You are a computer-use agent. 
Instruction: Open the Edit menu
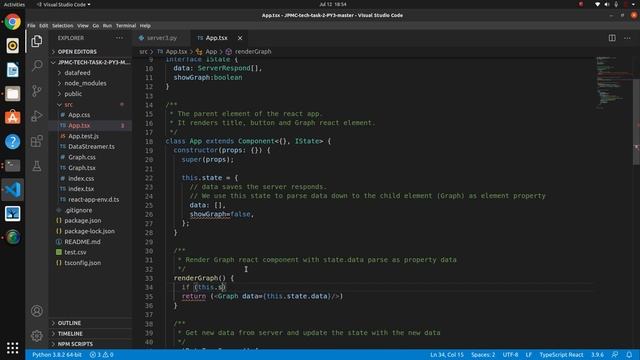(44, 26)
